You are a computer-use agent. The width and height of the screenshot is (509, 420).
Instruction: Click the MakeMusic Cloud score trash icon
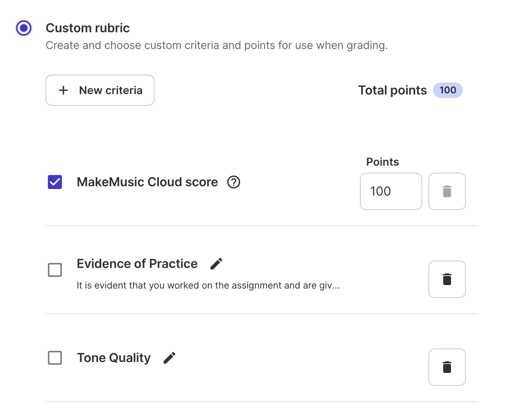[447, 191]
